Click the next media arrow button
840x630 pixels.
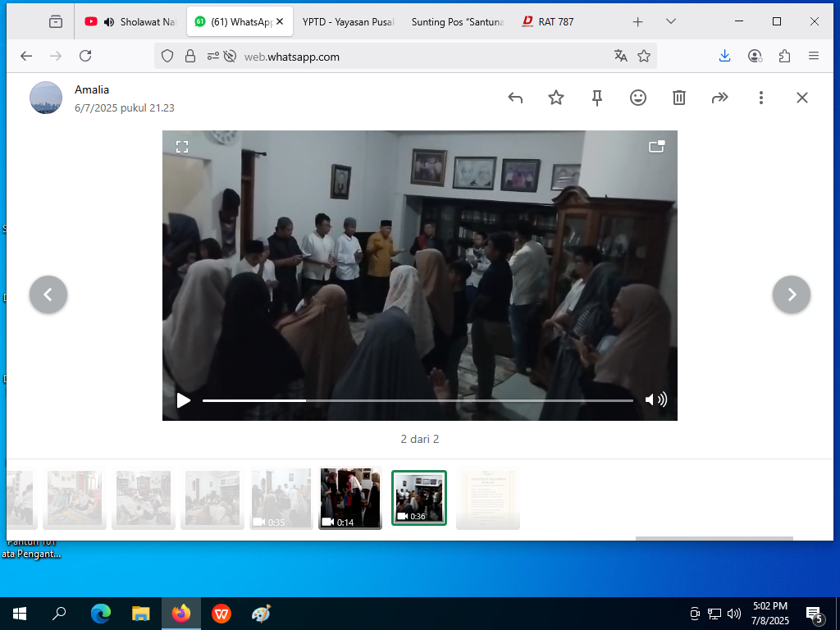(x=792, y=294)
